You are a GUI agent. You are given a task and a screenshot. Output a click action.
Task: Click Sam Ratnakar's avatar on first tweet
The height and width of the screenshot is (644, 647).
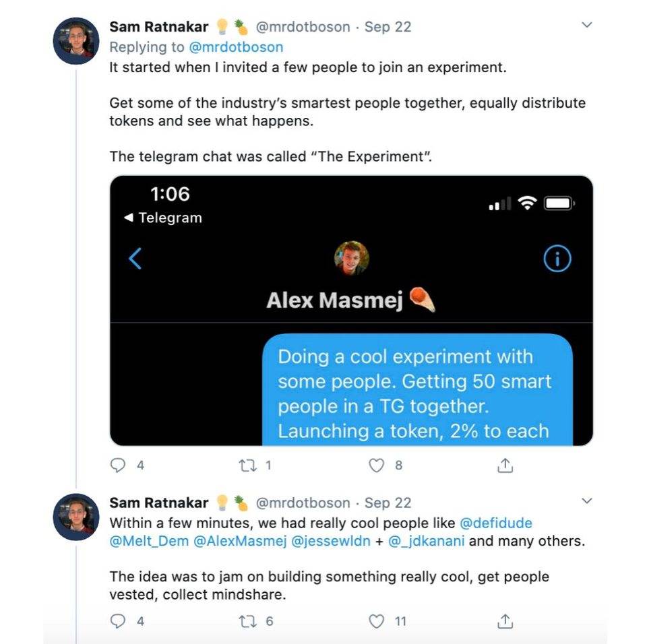coord(76,41)
